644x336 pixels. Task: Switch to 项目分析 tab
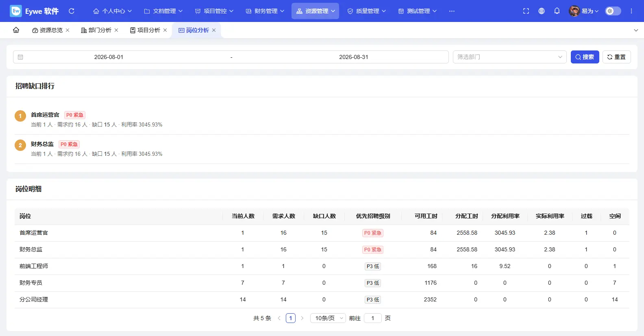point(145,30)
